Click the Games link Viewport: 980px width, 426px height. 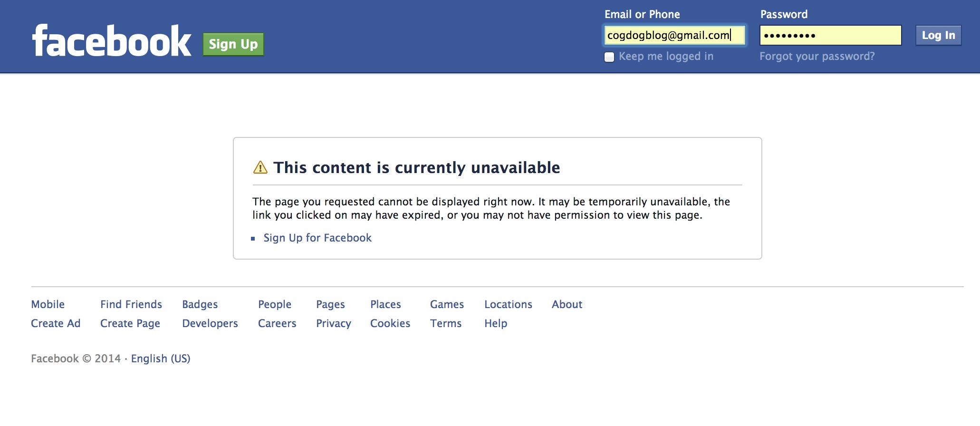click(x=446, y=304)
